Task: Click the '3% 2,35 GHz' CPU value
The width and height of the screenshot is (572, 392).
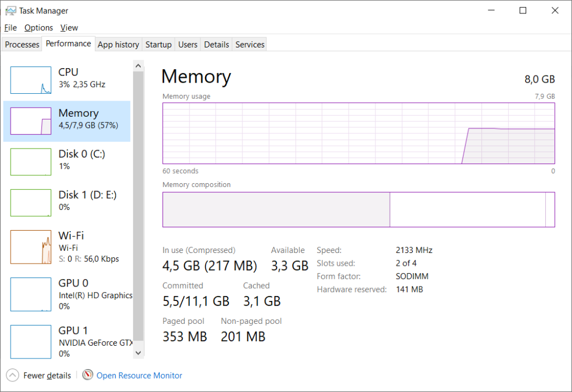Action: pyautogui.click(x=82, y=85)
